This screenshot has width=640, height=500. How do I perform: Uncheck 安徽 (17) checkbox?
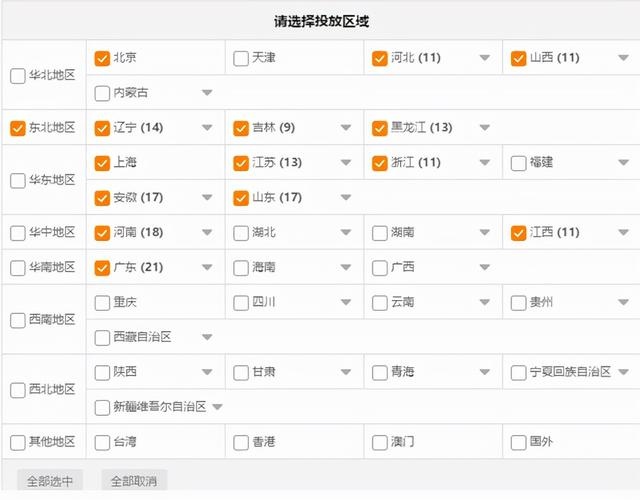[x=102, y=198]
